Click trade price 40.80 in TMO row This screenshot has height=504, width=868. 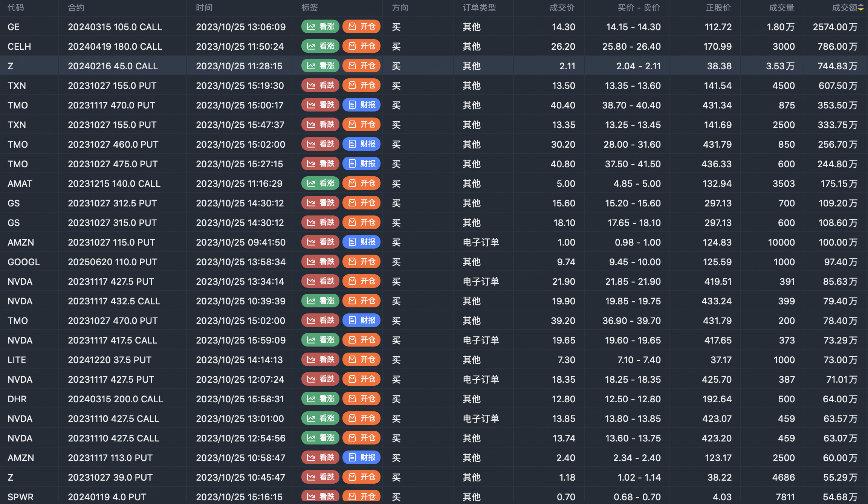click(x=563, y=164)
